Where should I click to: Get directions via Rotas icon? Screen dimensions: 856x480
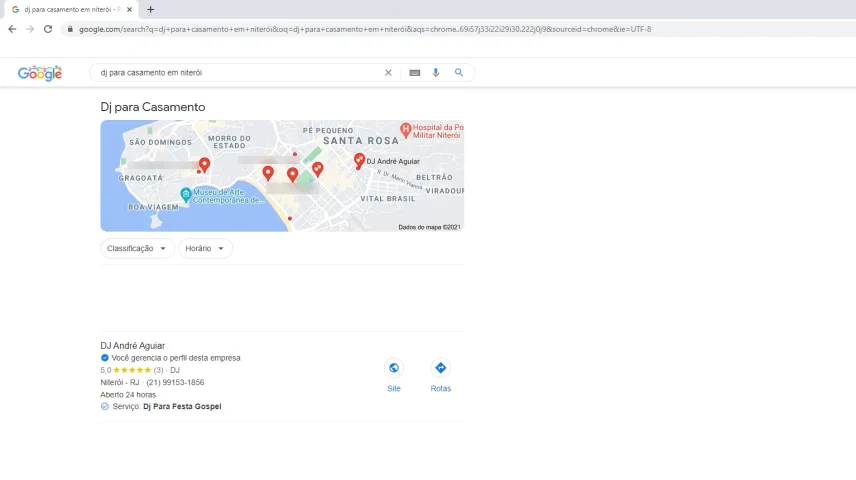[441, 368]
